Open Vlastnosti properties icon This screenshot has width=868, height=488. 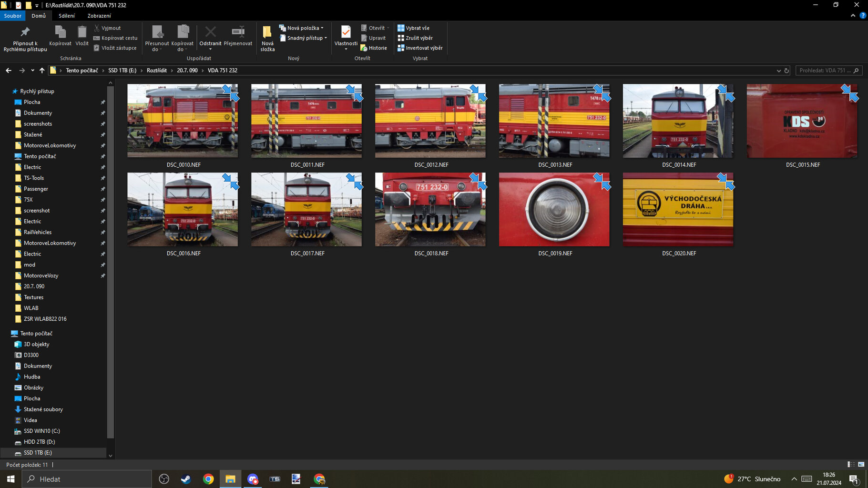(346, 32)
